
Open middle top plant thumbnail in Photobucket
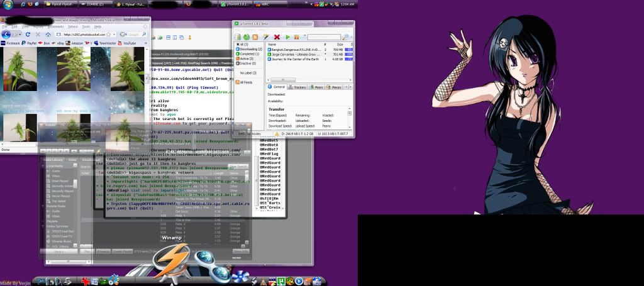[74, 69]
